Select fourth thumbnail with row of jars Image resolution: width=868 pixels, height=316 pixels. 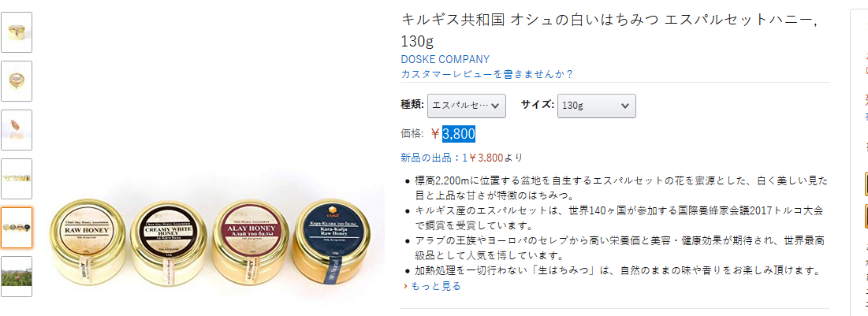pyautogui.click(x=17, y=179)
